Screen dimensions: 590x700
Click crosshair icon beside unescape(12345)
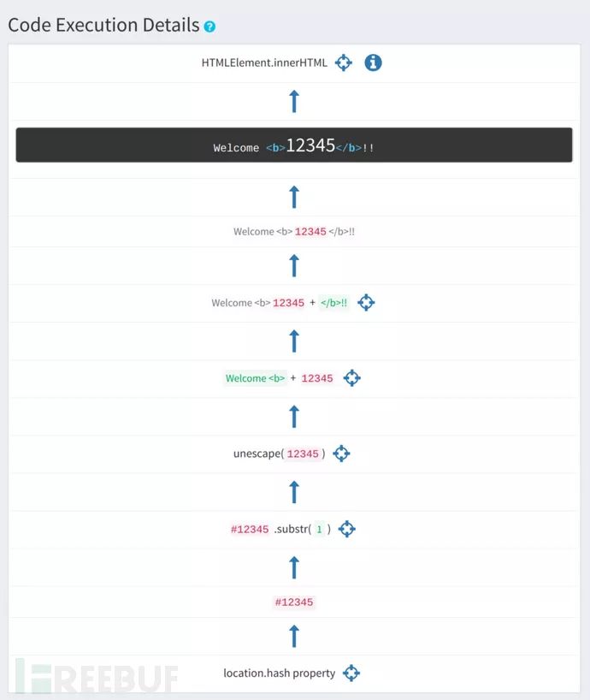click(341, 454)
